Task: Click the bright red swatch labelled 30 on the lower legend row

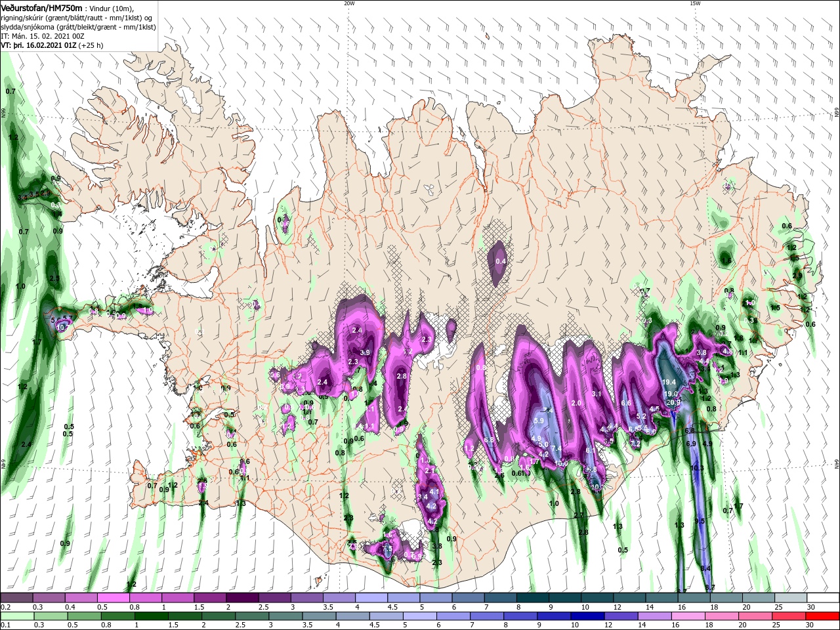Action: pos(823,616)
